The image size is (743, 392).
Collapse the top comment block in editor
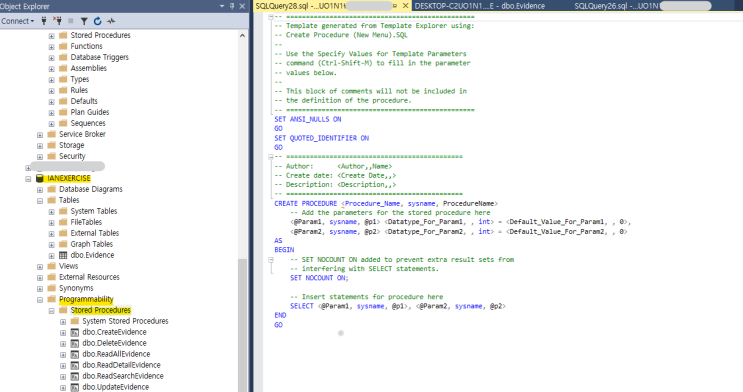[271, 17]
